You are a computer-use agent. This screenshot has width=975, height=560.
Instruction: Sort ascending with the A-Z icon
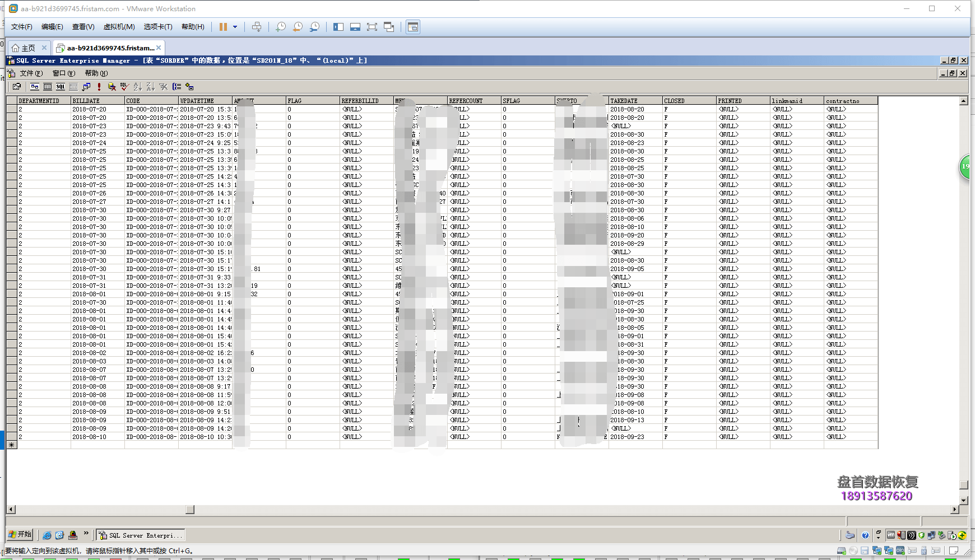138,87
